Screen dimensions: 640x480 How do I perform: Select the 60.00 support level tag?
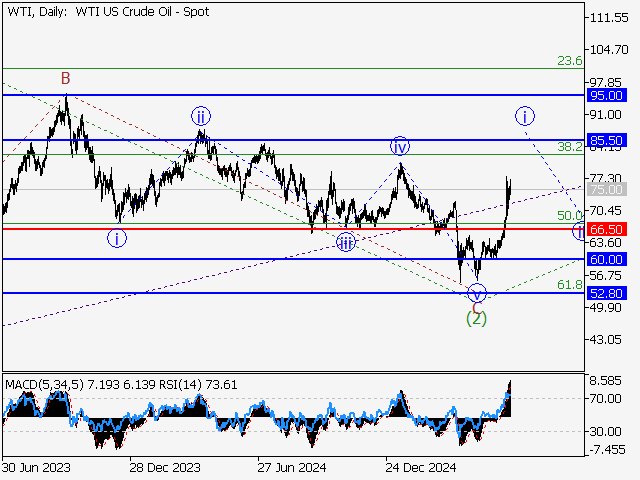point(608,259)
